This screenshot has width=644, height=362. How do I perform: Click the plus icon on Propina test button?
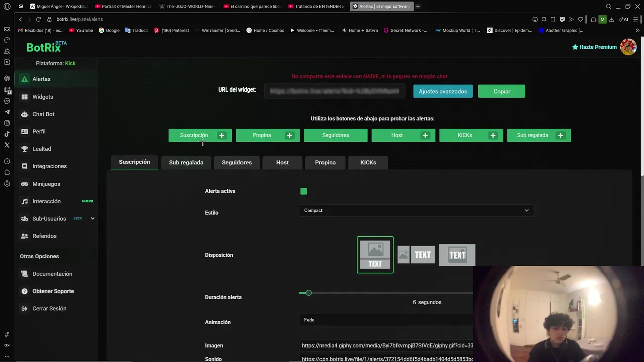coord(289,135)
